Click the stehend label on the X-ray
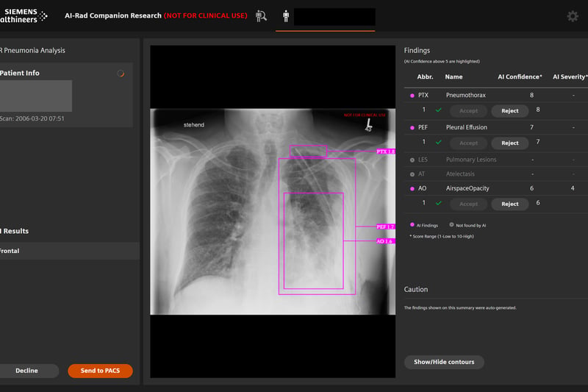This screenshot has width=588, height=392. [194, 125]
